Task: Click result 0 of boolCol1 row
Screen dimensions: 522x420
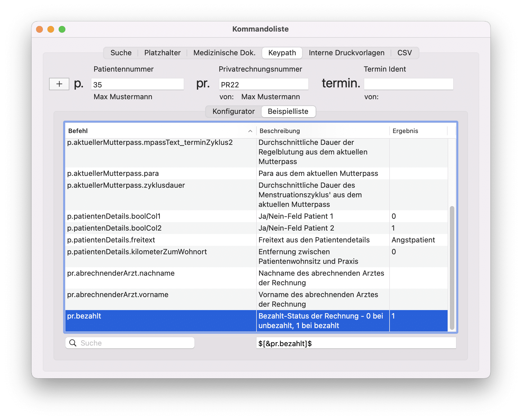Action: (394, 216)
